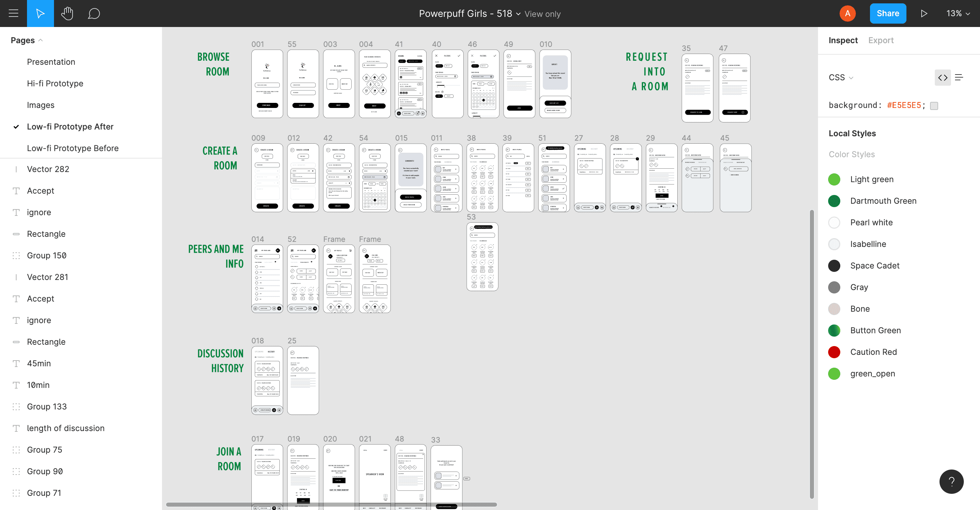
Task: Open the CSS format dropdown
Action: click(x=841, y=78)
